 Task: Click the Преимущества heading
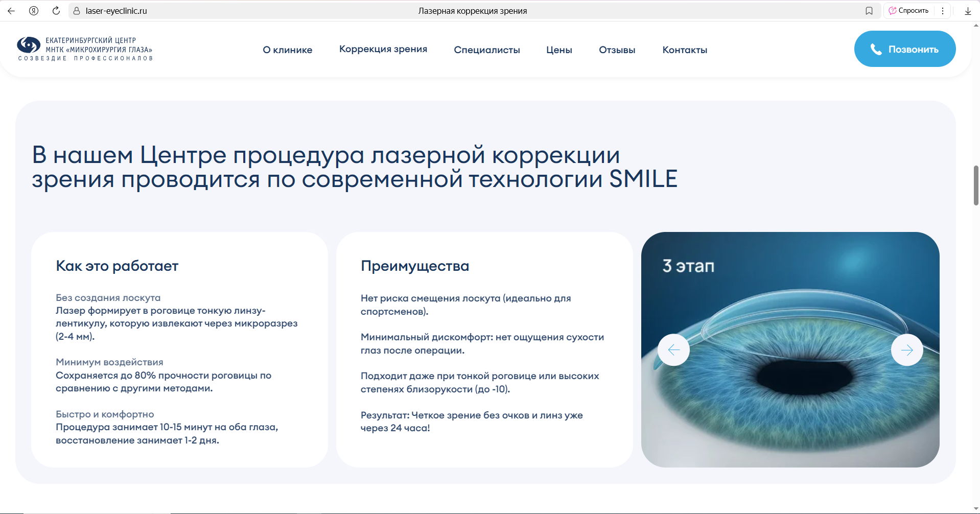(415, 266)
